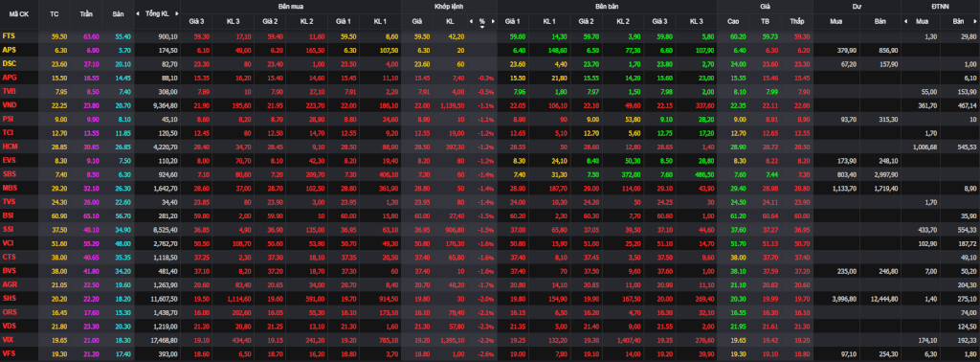Select the 17,468,80 total volume in VIX row
Viewport: 980px width, 362px height.
164,339
